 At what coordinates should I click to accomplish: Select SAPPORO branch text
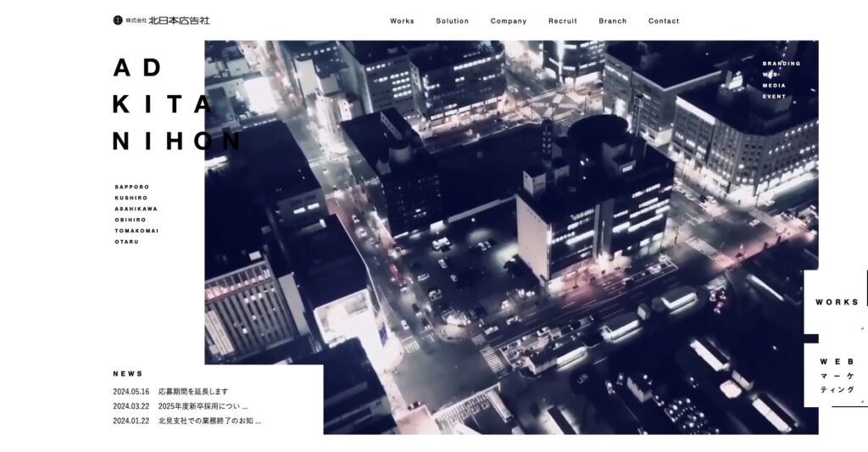coord(132,187)
